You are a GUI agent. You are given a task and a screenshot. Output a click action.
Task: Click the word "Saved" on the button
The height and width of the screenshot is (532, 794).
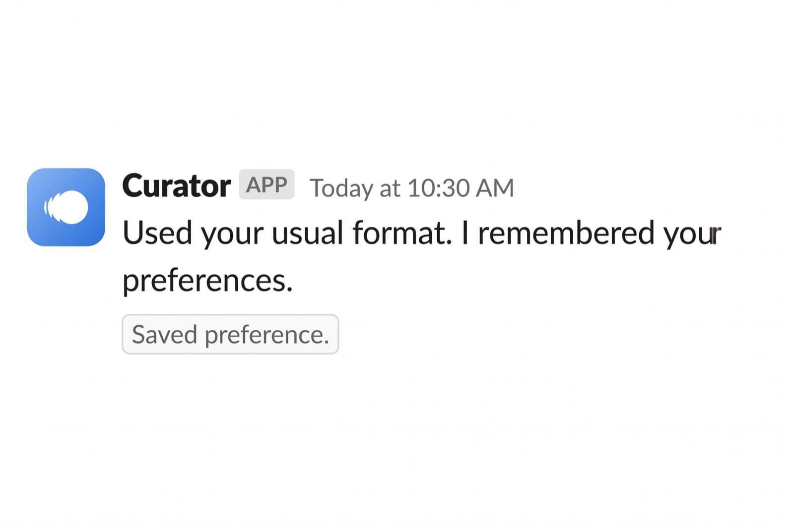165,335
